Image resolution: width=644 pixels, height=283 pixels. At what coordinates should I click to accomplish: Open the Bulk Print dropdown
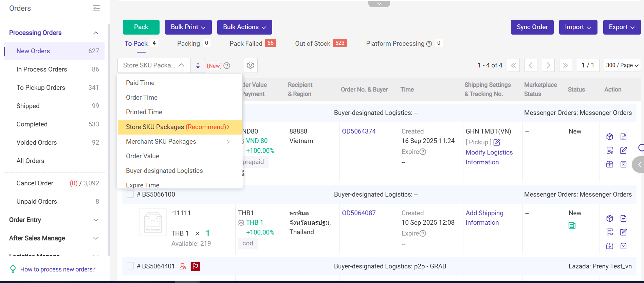coord(188,27)
